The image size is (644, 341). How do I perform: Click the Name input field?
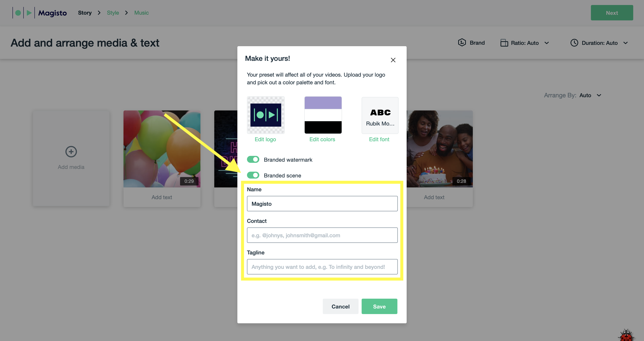coord(322,203)
